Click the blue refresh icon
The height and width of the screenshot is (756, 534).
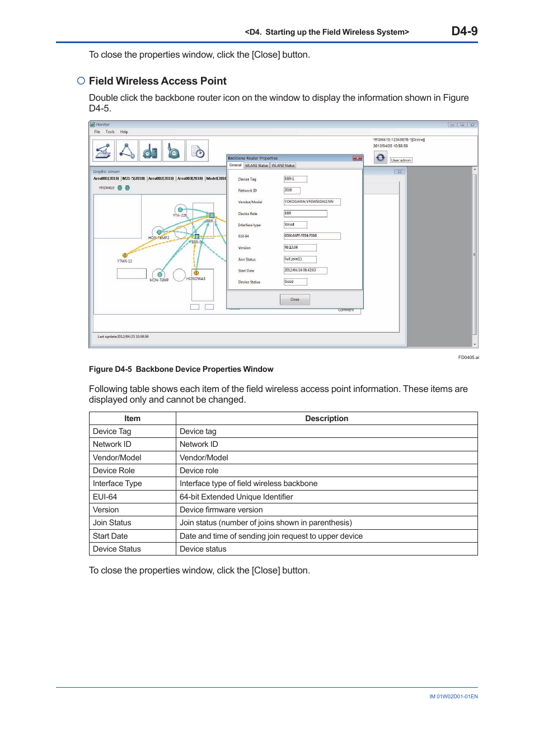pos(381,157)
